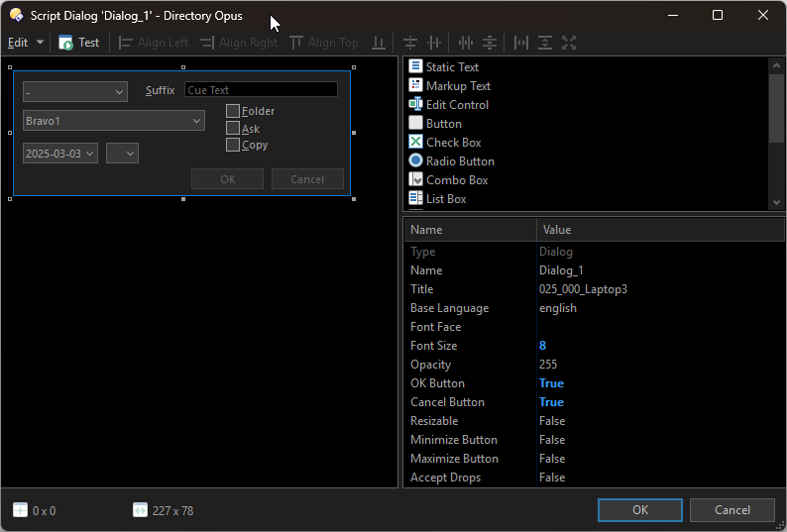Click the Minimize Button False value
The width and height of the screenshot is (787, 532).
(552, 440)
